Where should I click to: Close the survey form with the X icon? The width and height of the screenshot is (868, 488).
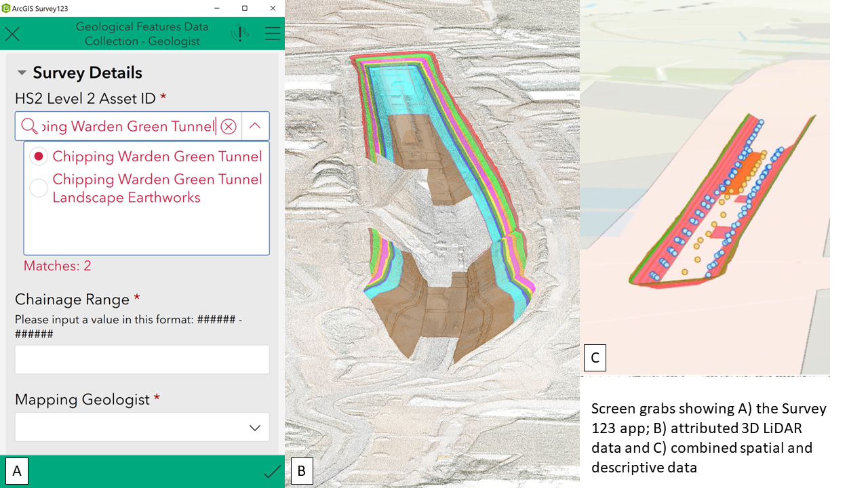pos(12,34)
